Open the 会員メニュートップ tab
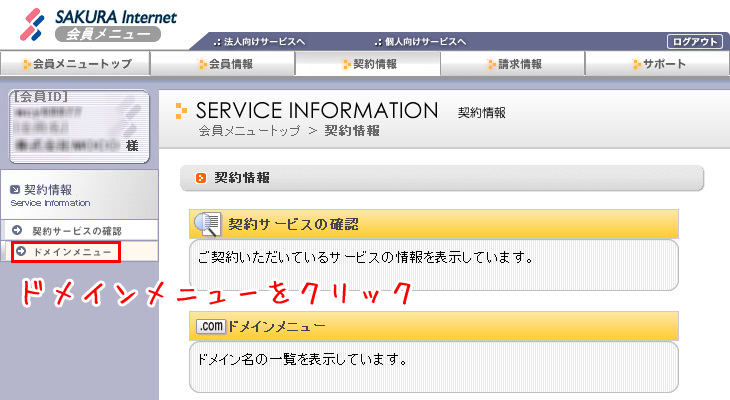This screenshot has width=730, height=400. (x=75, y=64)
